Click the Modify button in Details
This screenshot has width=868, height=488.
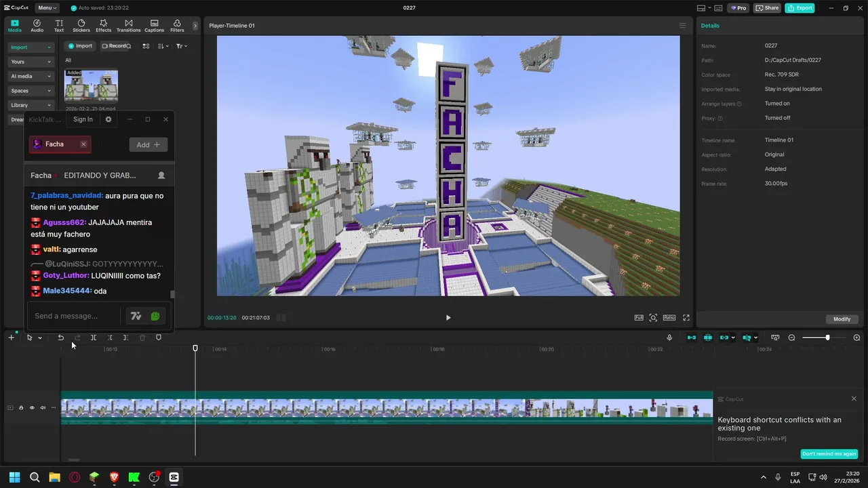(x=842, y=319)
